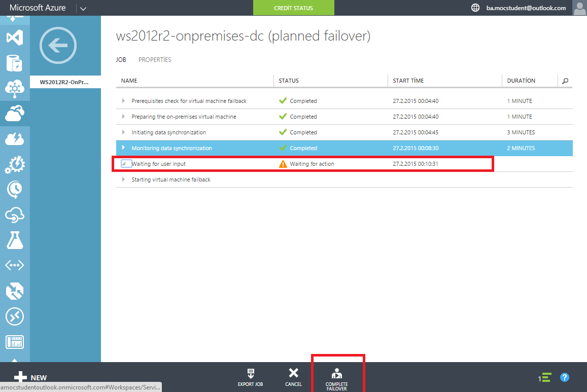Show notifications list icon in bottom bar
The height and width of the screenshot is (392, 587).
click(x=545, y=377)
